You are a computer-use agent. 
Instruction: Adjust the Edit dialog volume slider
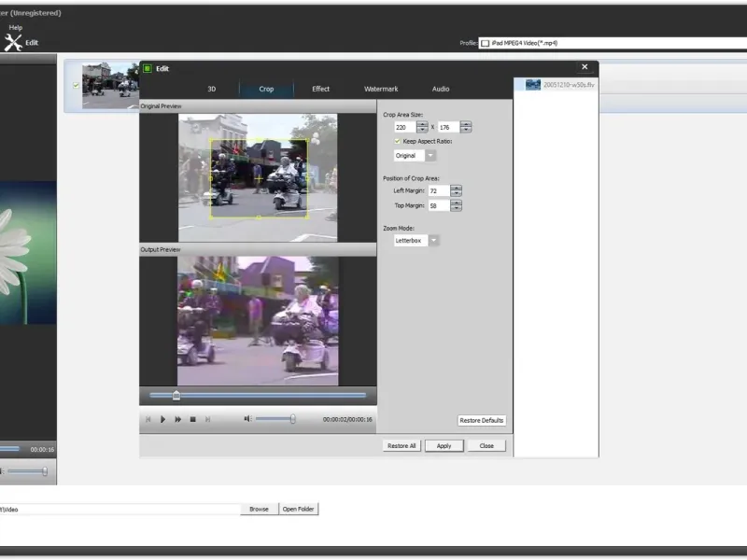275,419
